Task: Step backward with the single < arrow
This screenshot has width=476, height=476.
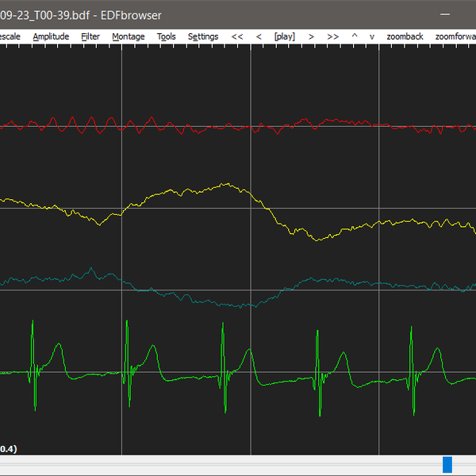Action: (x=259, y=36)
